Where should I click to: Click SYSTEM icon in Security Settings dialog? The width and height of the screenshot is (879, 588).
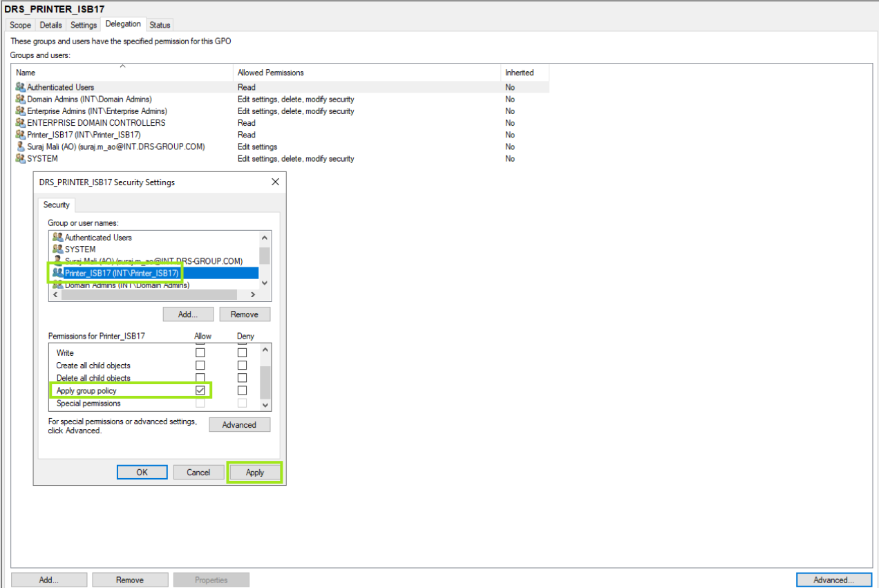[57, 249]
